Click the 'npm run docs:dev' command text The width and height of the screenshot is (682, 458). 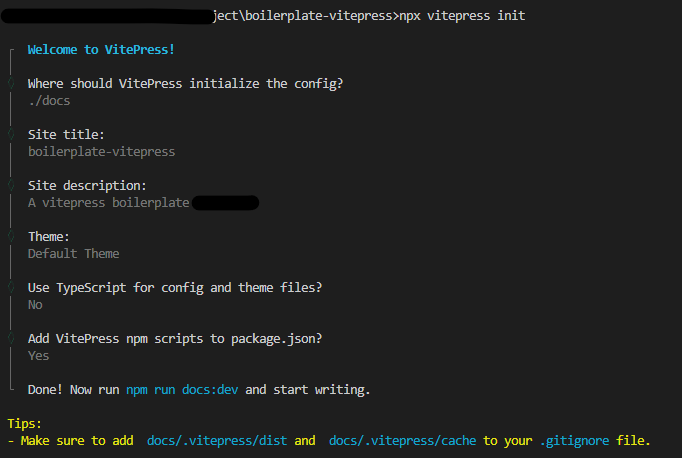182,390
